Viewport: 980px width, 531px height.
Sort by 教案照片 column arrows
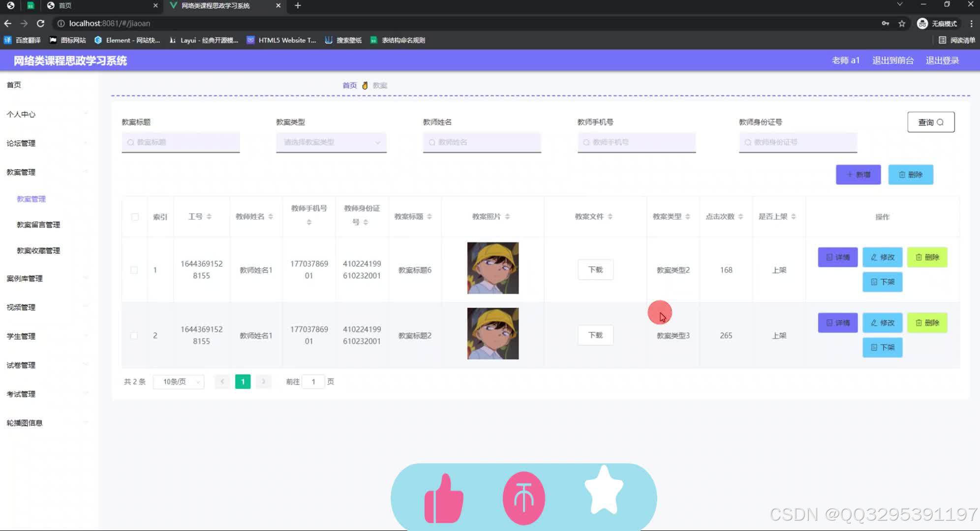[507, 217]
